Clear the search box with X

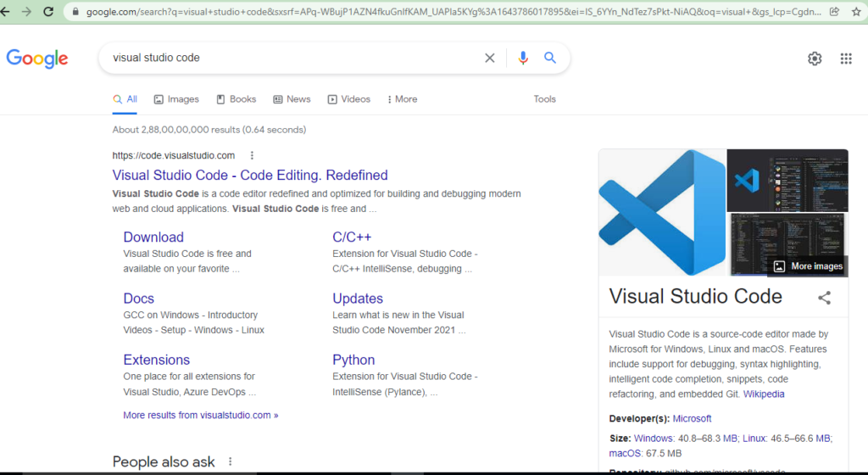point(489,58)
